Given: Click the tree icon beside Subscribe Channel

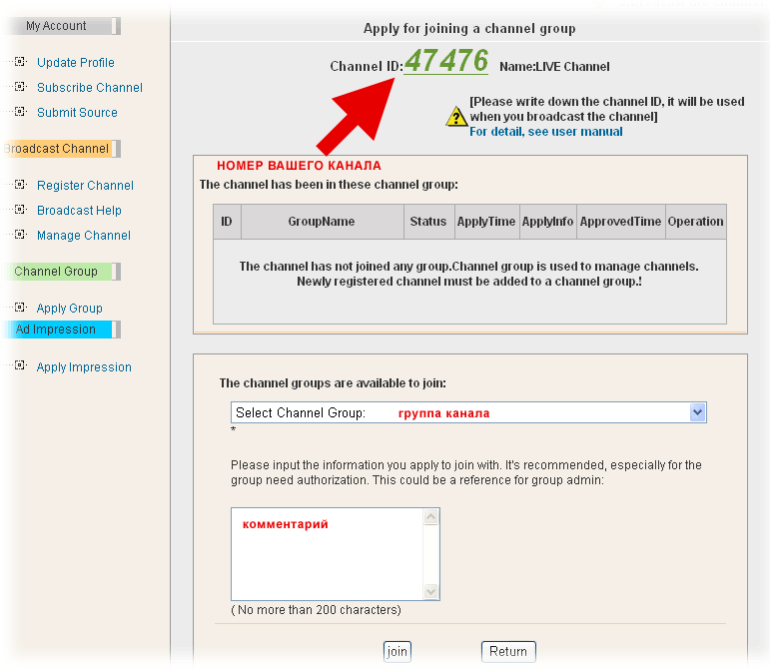Looking at the screenshot, I should (x=20, y=87).
